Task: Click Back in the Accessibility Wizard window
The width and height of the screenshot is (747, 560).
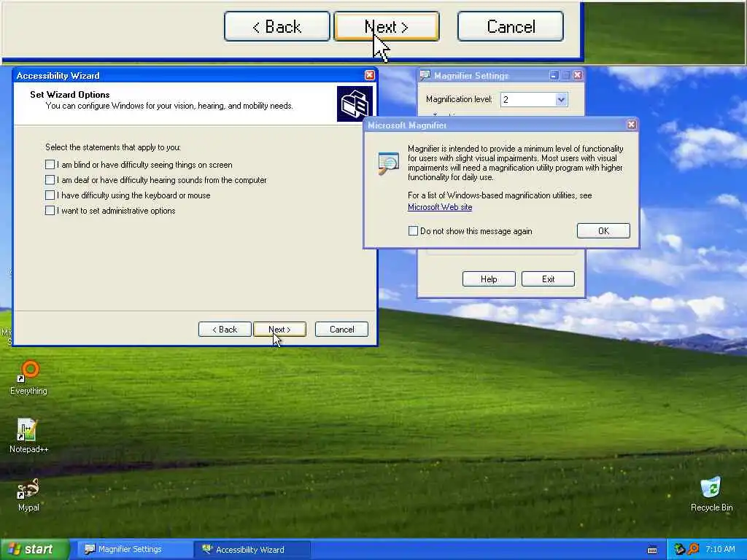Action: (225, 330)
